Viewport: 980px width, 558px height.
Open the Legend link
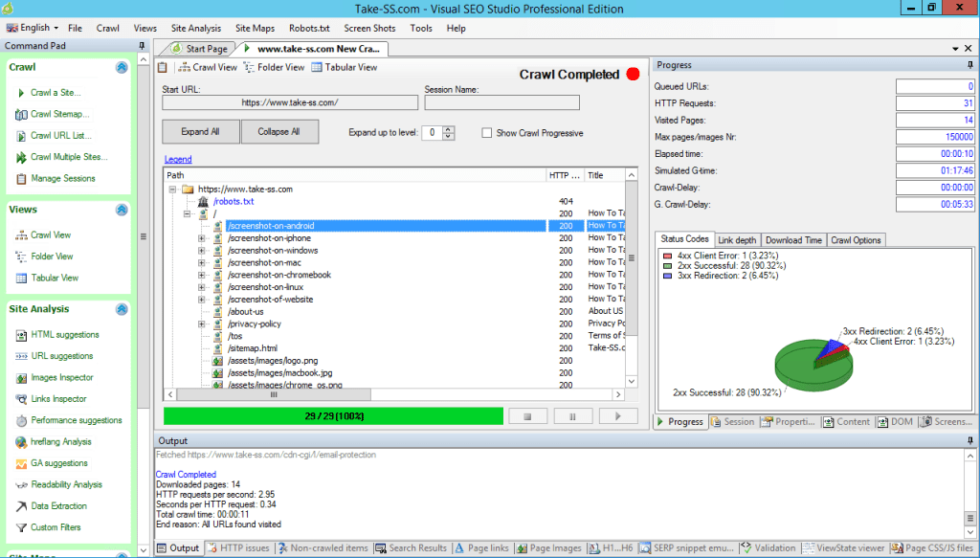(x=178, y=159)
